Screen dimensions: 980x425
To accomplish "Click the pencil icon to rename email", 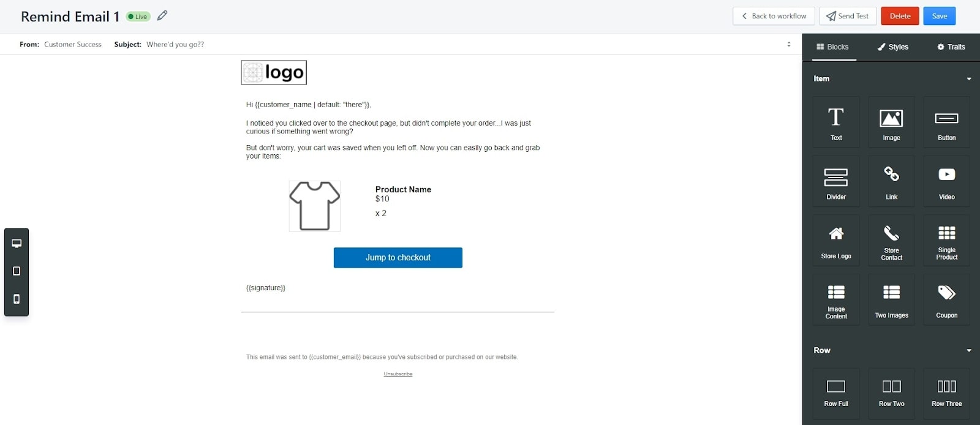I will pyautogui.click(x=162, y=16).
